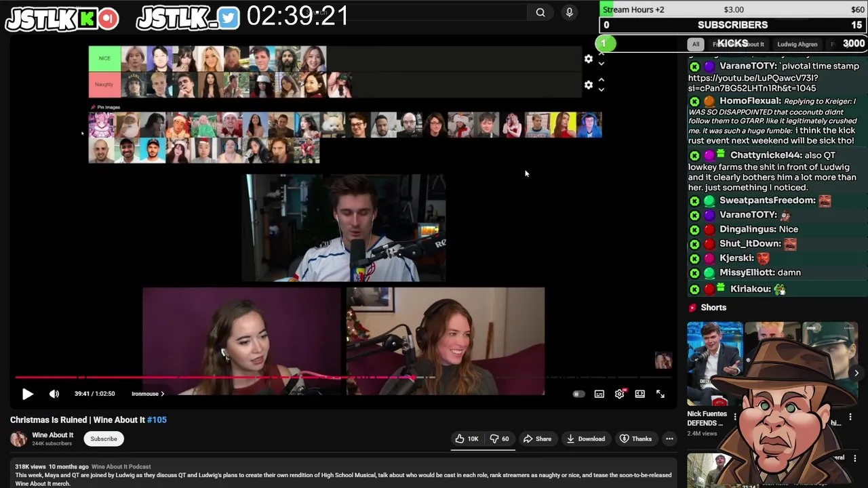This screenshot has height=488, width=868.
Task: Click the Thanks button
Action: [x=635, y=439]
